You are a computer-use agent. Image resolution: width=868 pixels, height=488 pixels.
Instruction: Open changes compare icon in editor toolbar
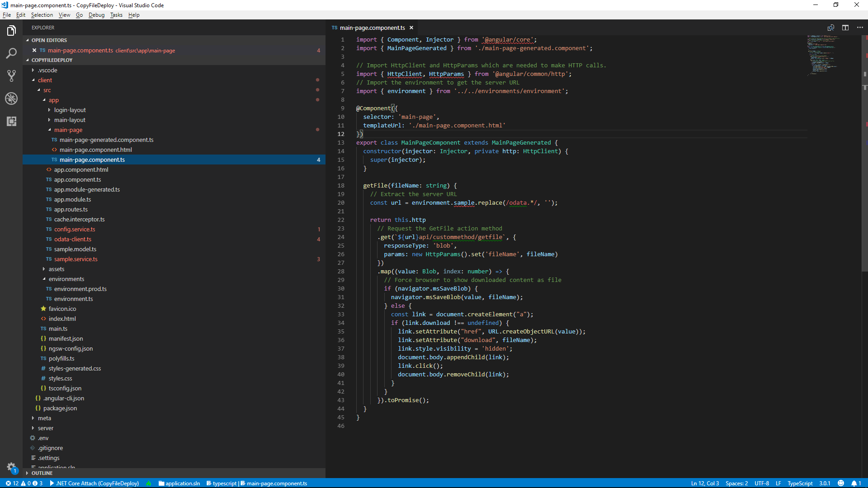pos(831,28)
